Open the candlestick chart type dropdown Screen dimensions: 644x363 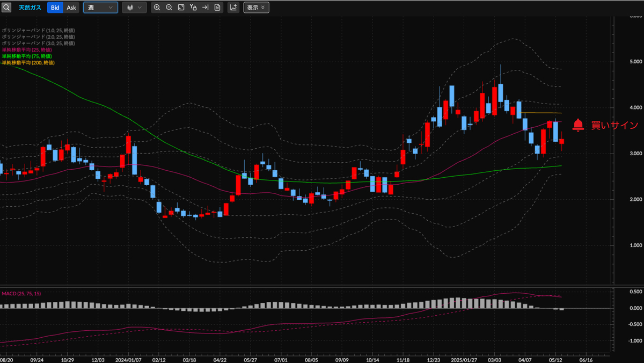click(134, 8)
